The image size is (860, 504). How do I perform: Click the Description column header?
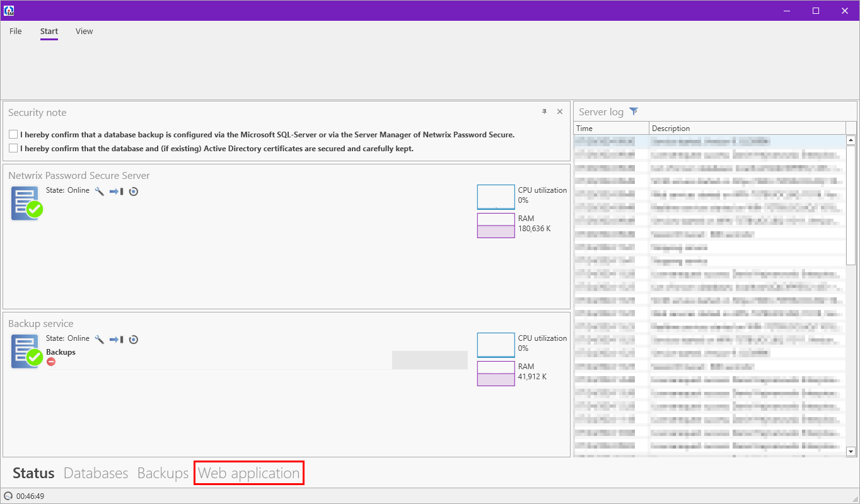click(x=747, y=129)
